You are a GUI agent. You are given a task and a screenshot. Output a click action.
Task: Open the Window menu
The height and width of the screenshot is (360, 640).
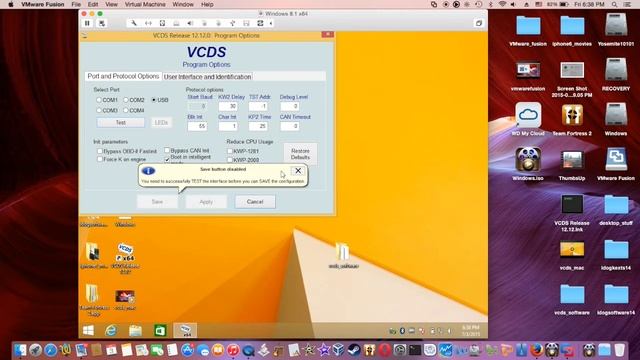click(x=183, y=4)
